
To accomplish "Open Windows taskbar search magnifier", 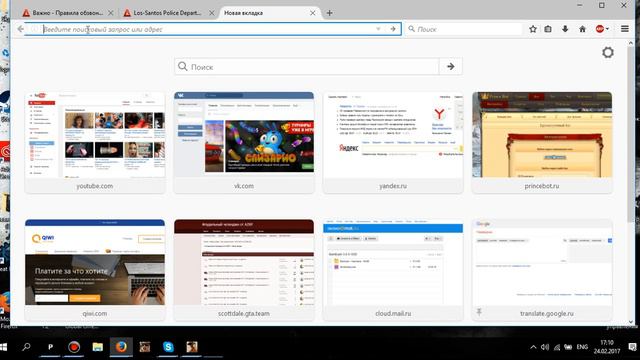I will 27,347.
